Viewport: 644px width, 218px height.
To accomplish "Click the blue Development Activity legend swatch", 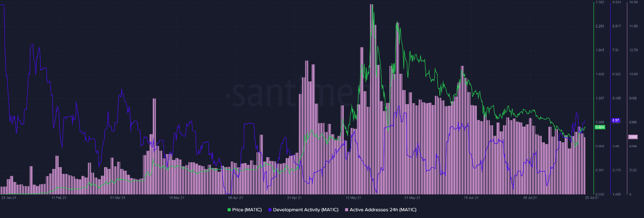I will pos(270,210).
